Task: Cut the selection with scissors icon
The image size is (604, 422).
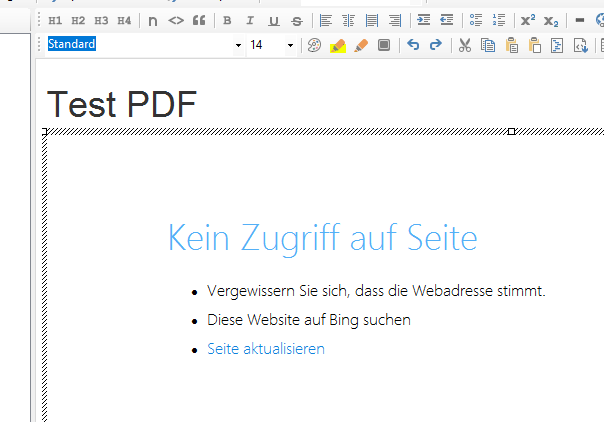Action: pos(465,45)
